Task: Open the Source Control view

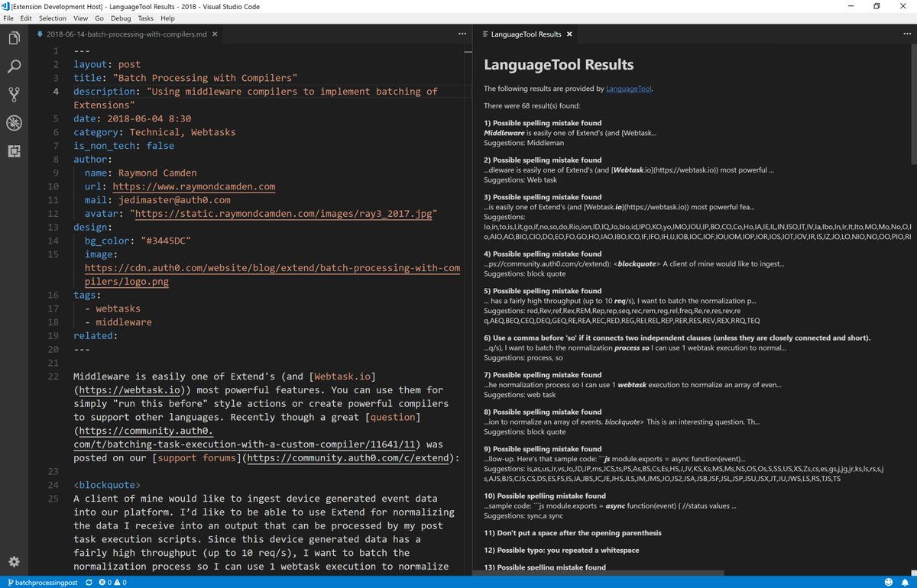Action: [14, 95]
